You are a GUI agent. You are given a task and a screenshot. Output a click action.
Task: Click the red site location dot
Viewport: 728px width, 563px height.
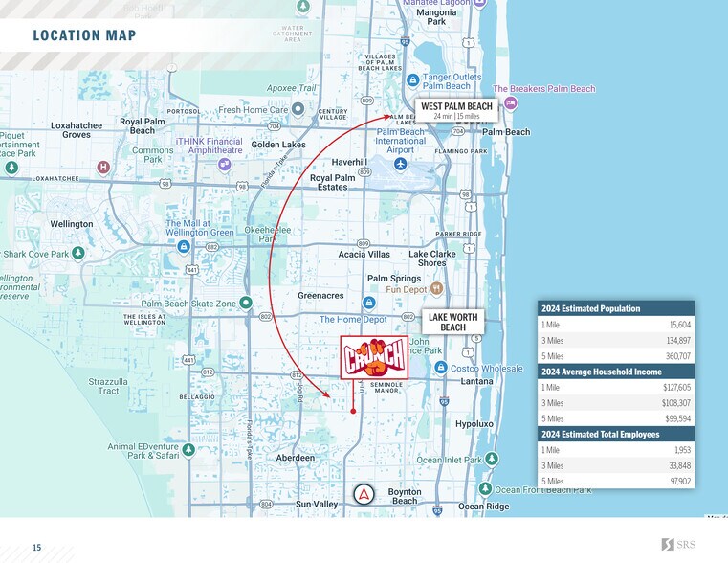pos(353,411)
